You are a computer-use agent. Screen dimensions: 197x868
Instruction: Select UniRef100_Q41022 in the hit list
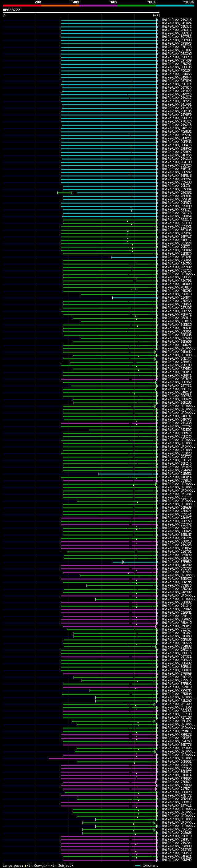coord(176,91)
